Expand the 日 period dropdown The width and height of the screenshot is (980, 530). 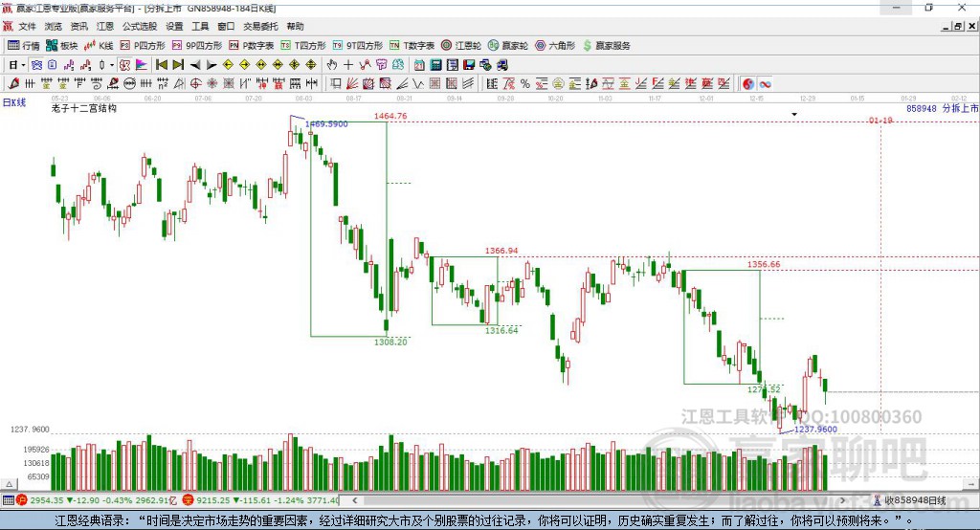23,65
